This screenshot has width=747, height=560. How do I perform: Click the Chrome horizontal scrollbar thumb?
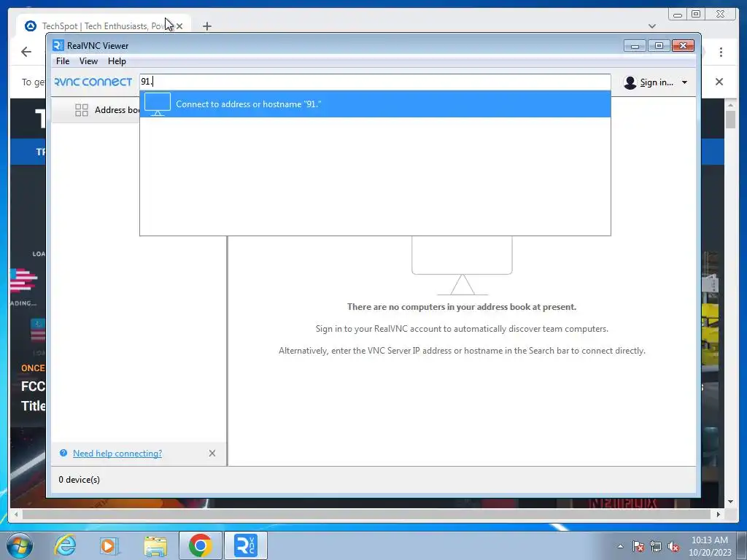[366, 514]
